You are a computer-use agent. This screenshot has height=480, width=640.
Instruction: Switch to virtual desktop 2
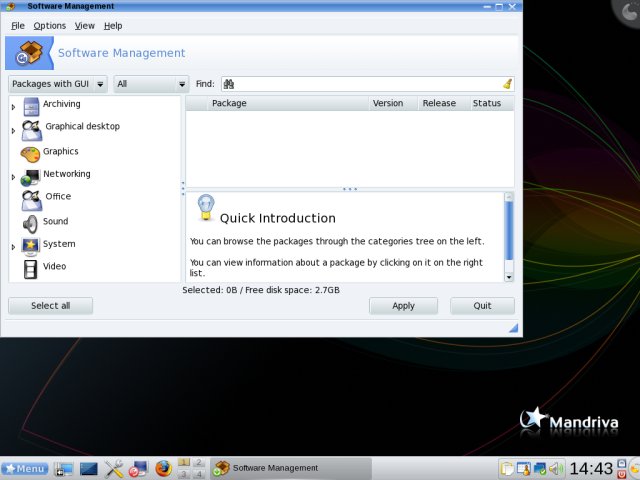(199, 462)
